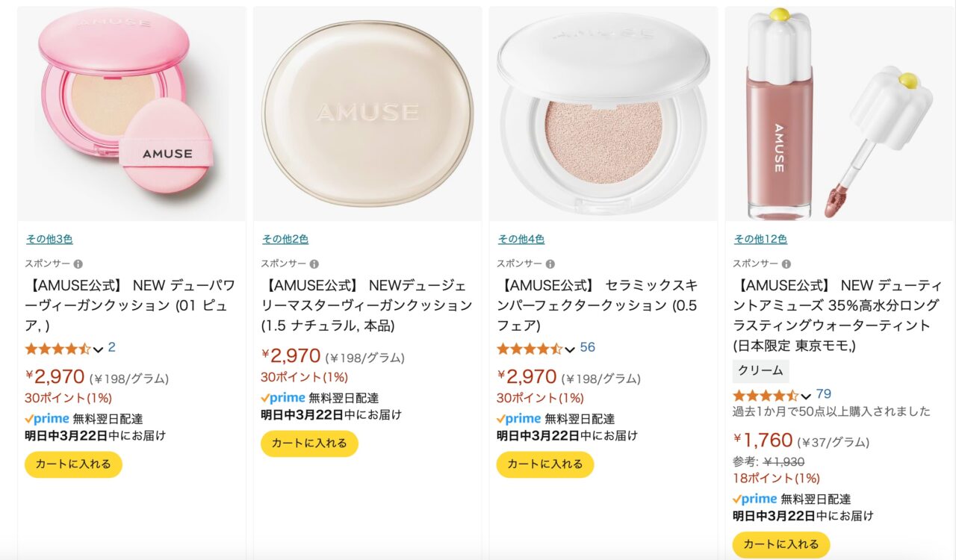Click prime logo under Dew Jelly Cushion
Viewport: 956px width, 560px height.
[x=283, y=398]
